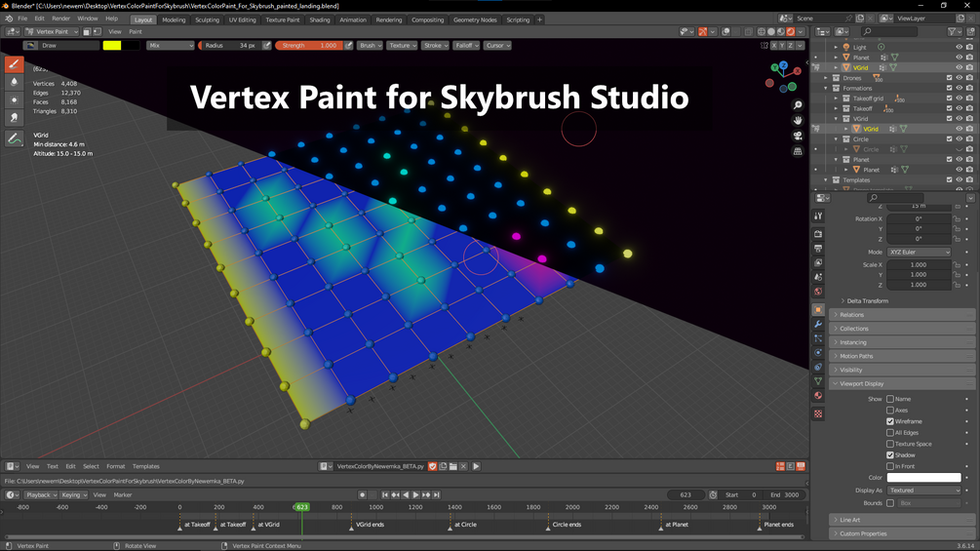Select the Draw brush tool

click(x=15, y=64)
